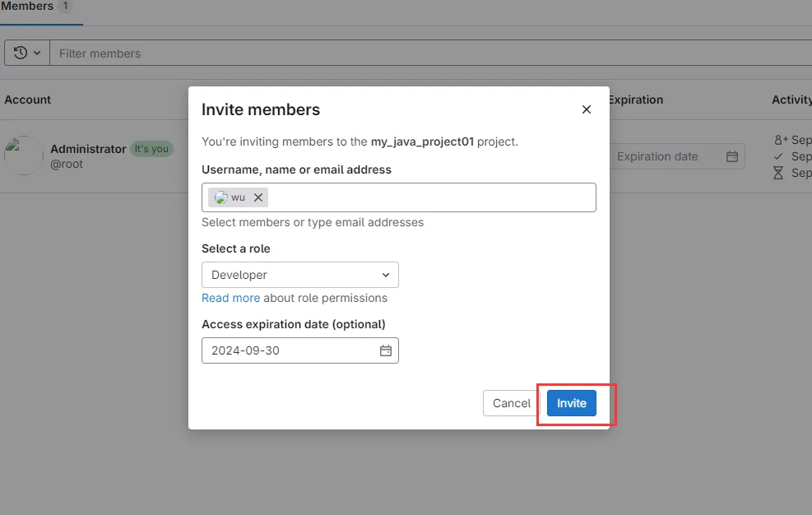The height and width of the screenshot is (515, 812).
Task: Close the Invite members dialog
Action: tap(587, 109)
